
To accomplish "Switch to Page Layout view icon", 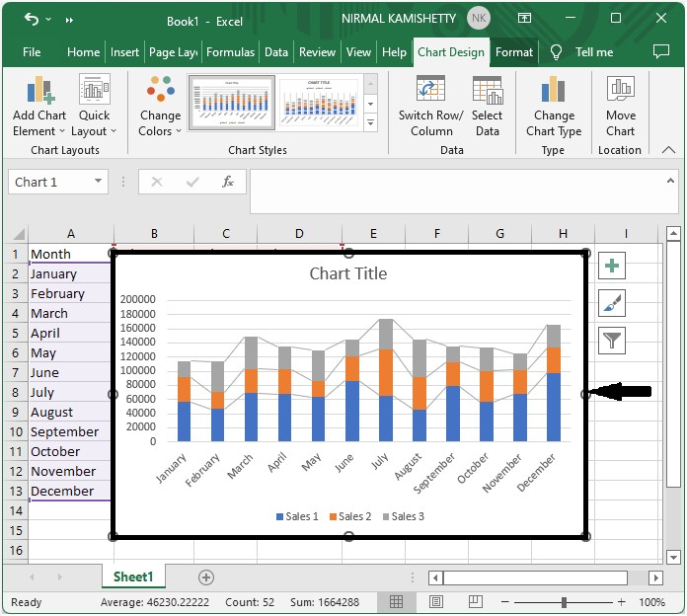I will [x=436, y=602].
